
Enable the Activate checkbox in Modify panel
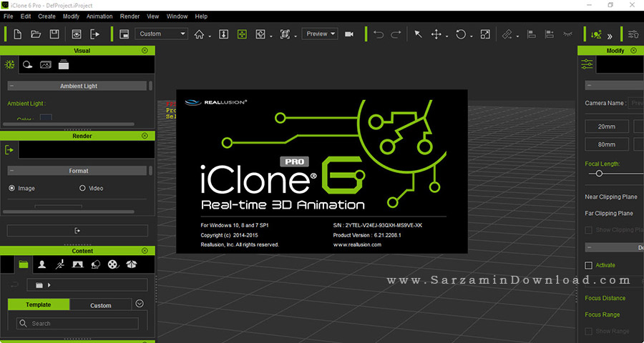click(x=589, y=265)
